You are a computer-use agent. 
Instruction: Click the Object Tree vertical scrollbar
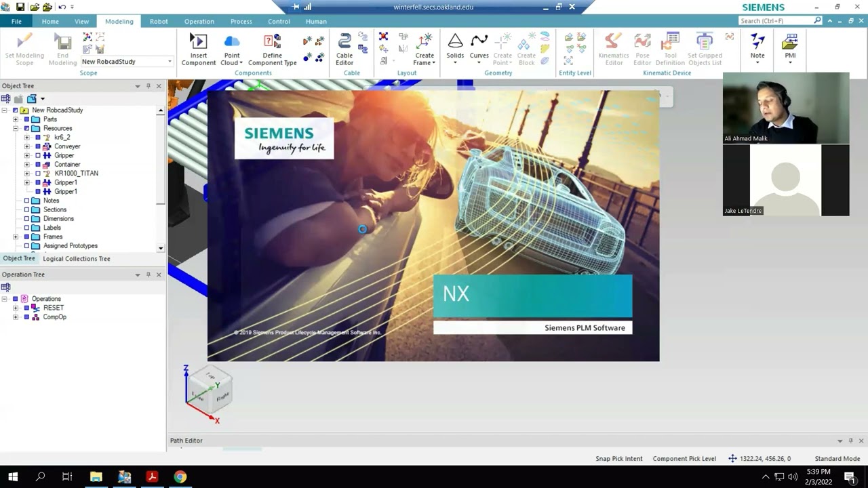[161, 180]
